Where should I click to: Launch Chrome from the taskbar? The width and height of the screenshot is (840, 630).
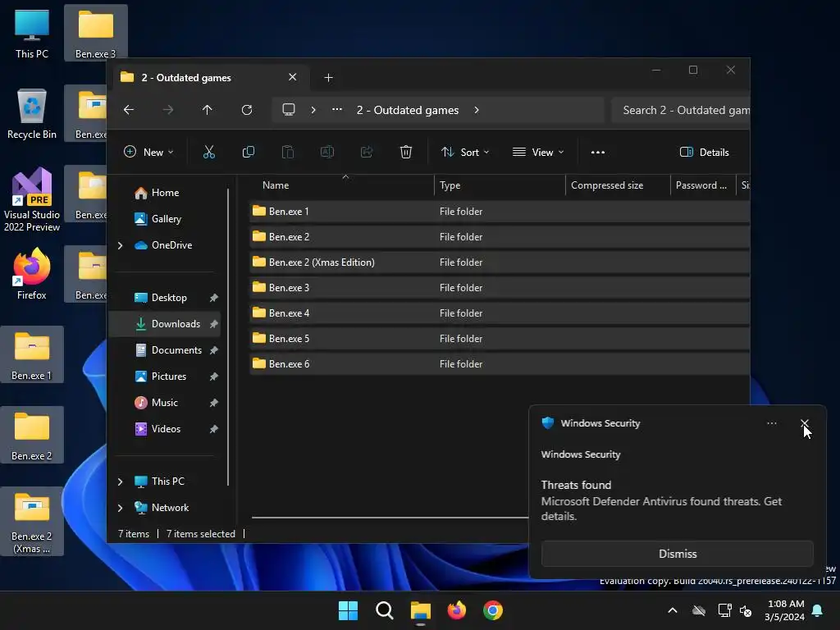click(x=493, y=610)
